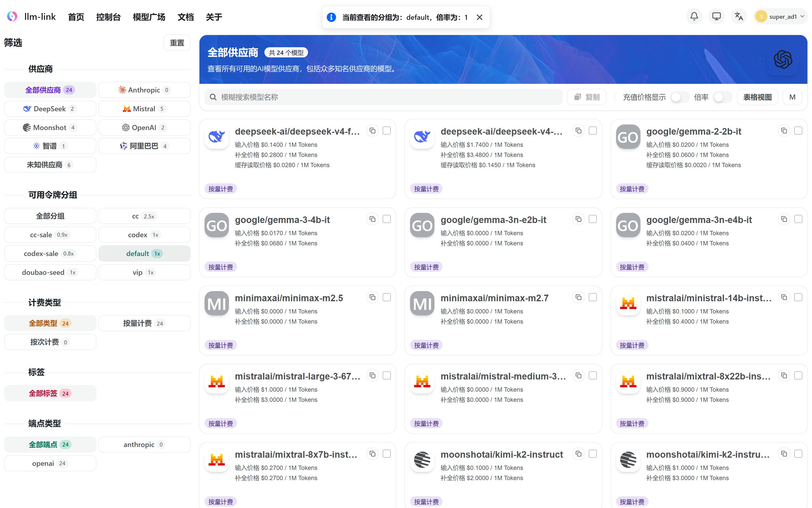Screen dimensions: 812x508
Task: Copy the mixtral-8x7b-inst model name
Action: [x=373, y=454]
